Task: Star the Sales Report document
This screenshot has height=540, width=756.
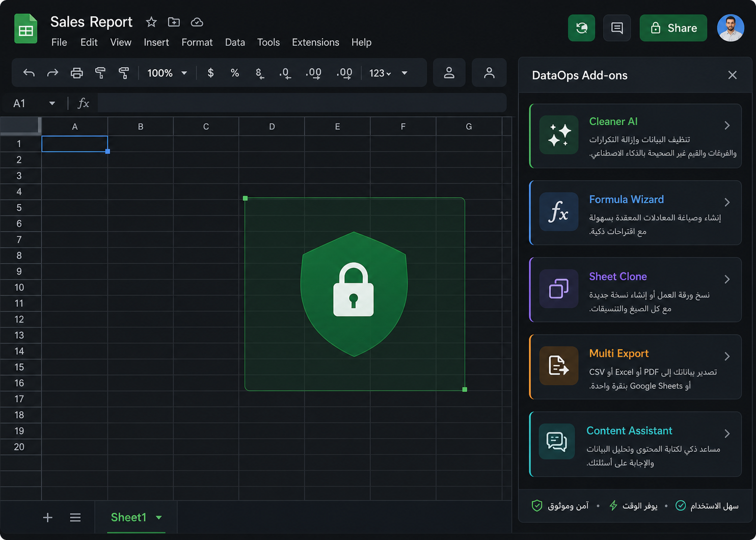Action: (x=151, y=22)
